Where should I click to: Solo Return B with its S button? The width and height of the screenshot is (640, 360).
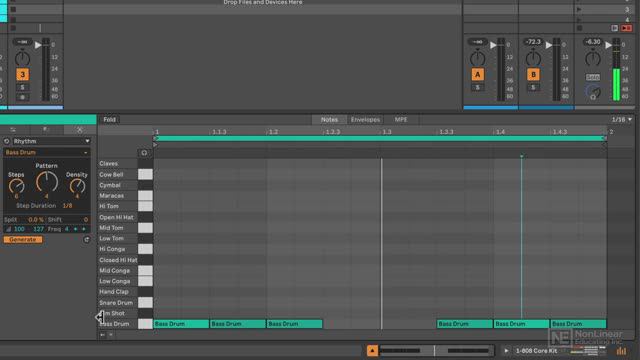click(533, 87)
